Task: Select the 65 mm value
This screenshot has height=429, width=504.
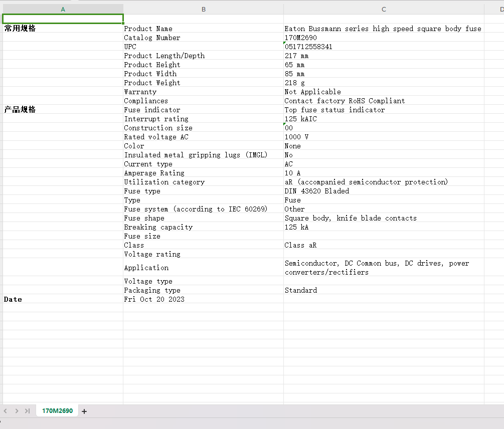Action: pyautogui.click(x=384, y=65)
